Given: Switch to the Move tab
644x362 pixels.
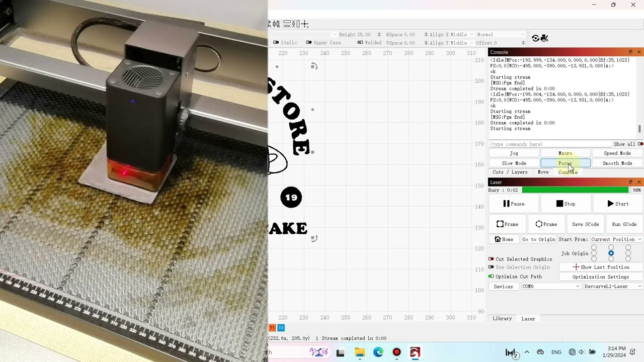Looking at the screenshot, I should coord(543,172).
